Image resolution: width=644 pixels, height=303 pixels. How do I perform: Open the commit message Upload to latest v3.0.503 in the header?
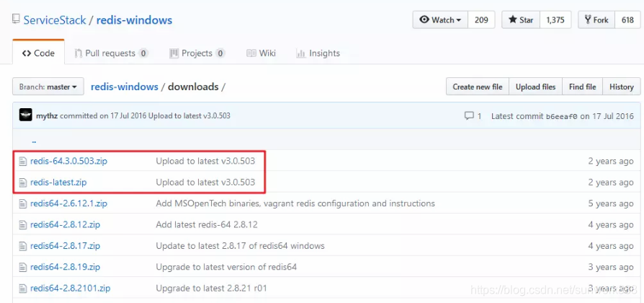click(x=189, y=116)
